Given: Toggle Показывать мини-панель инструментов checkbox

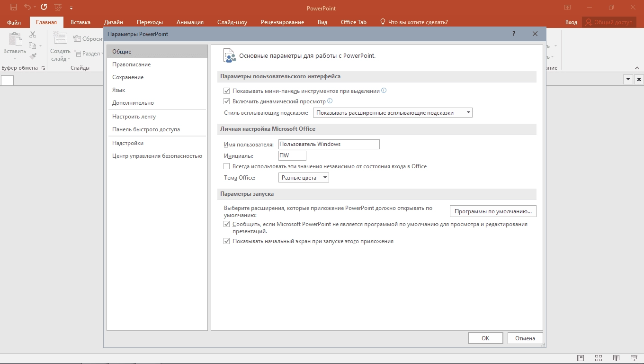Looking at the screenshot, I should pos(227,91).
